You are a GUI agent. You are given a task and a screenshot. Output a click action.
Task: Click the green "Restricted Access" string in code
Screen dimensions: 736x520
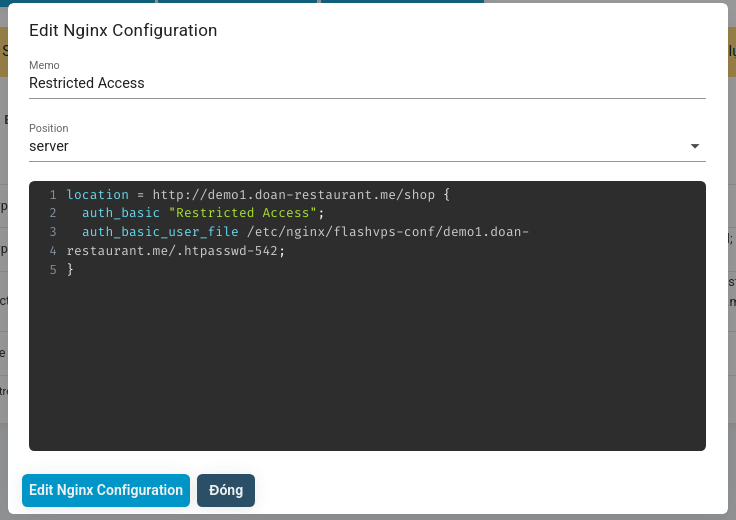tap(243, 213)
